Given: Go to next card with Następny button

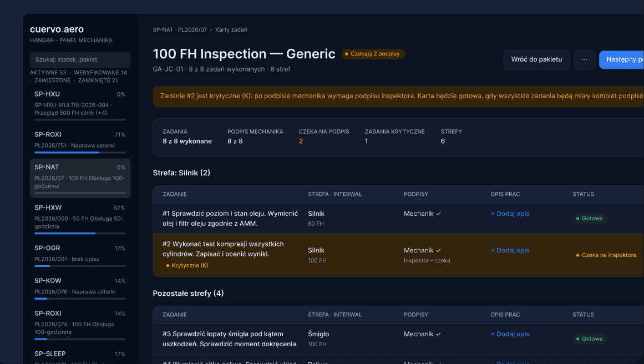Looking at the screenshot, I should [x=621, y=59].
